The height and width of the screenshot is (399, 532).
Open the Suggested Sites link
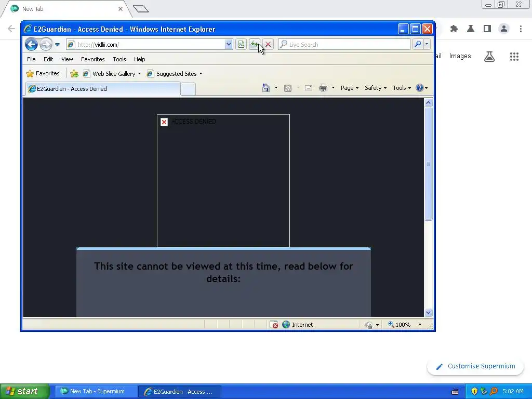click(175, 74)
